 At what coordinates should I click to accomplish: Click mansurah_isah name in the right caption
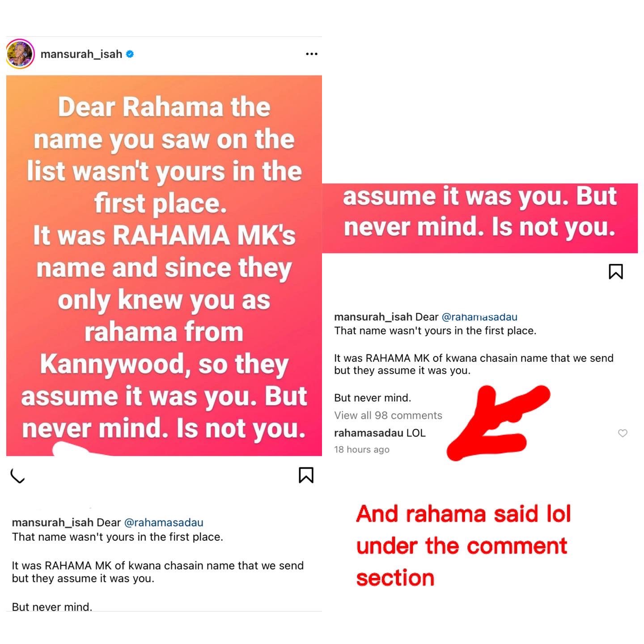click(373, 317)
